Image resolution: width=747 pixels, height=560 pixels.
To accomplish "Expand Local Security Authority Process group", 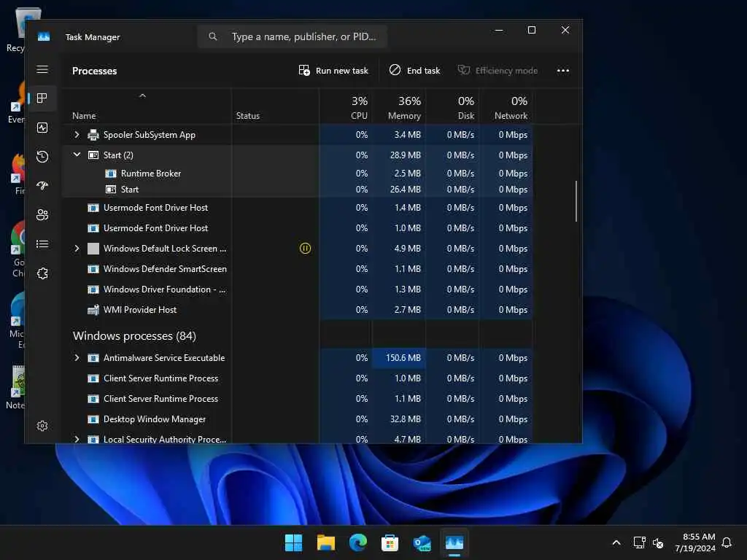I will 77,439.
